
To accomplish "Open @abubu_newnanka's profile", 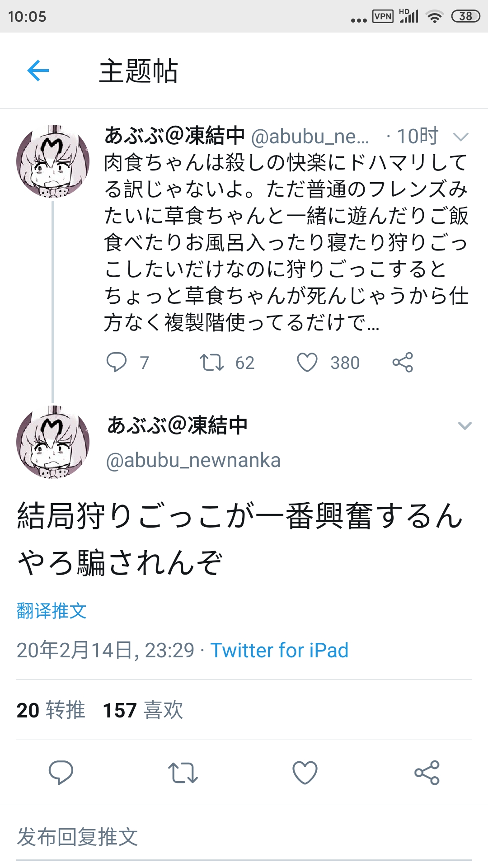I will (192, 461).
